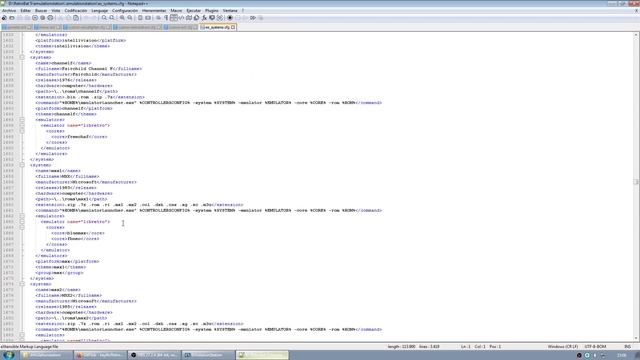Screen dimensions: 640x360
Task: Run macro multiple times icon
Action: [253, 18]
